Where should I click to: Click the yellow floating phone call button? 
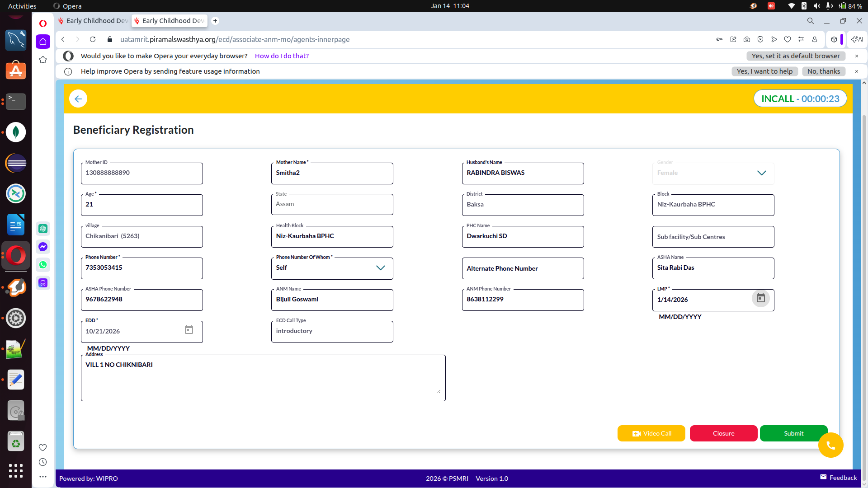click(x=830, y=446)
